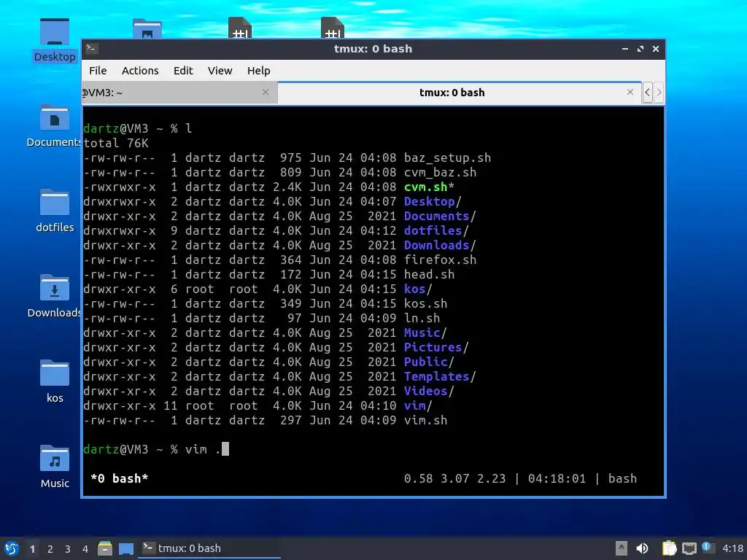Click the Downloads/ directory in listing
Image resolution: width=747 pixels, height=560 pixels.
[440, 245]
